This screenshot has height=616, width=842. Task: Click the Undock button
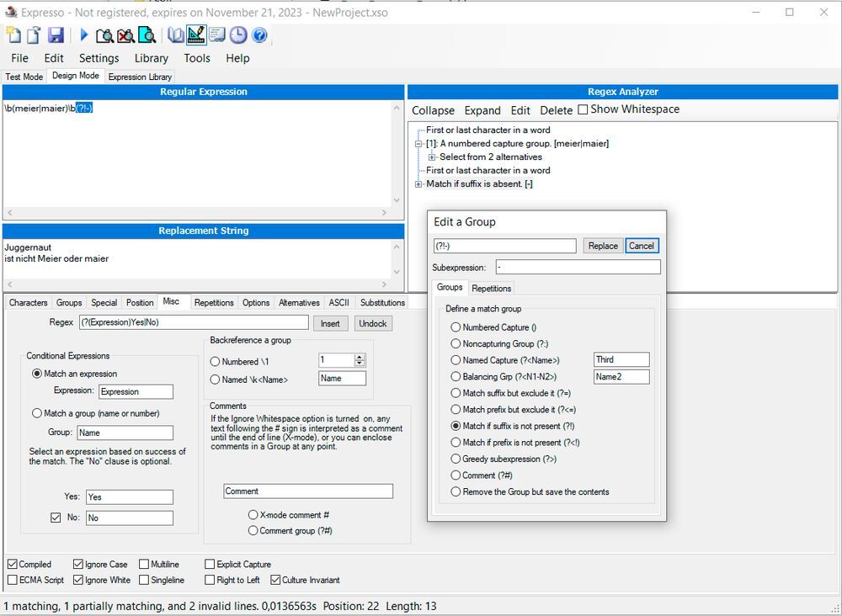(373, 323)
